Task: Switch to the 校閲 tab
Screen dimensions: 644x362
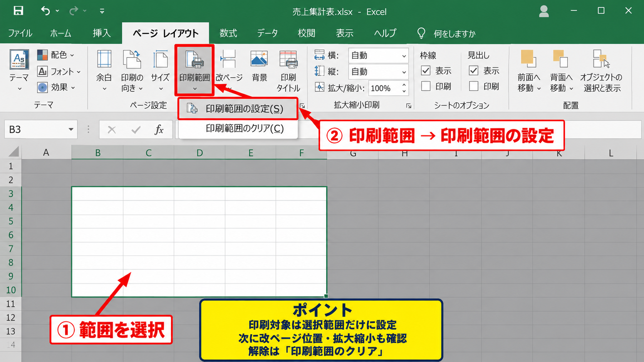Action: (x=306, y=33)
